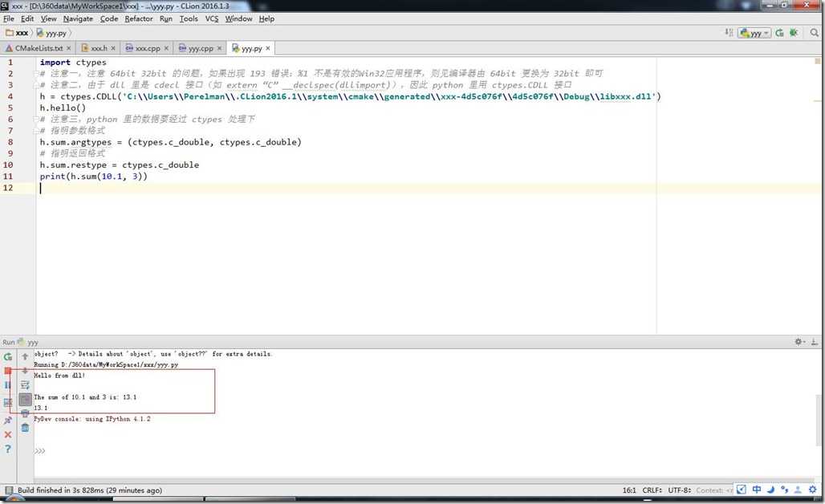Open the File menu

pyautogui.click(x=8, y=18)
